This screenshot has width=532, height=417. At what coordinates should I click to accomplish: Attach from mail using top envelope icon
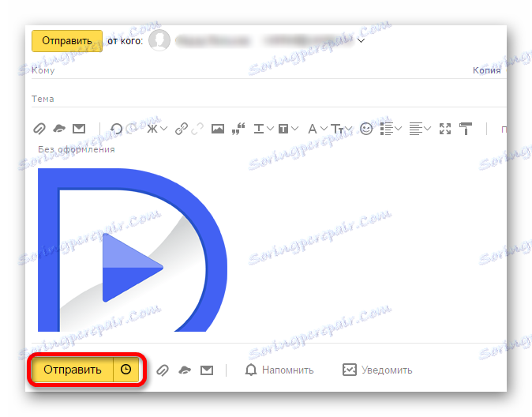[79, 129]
